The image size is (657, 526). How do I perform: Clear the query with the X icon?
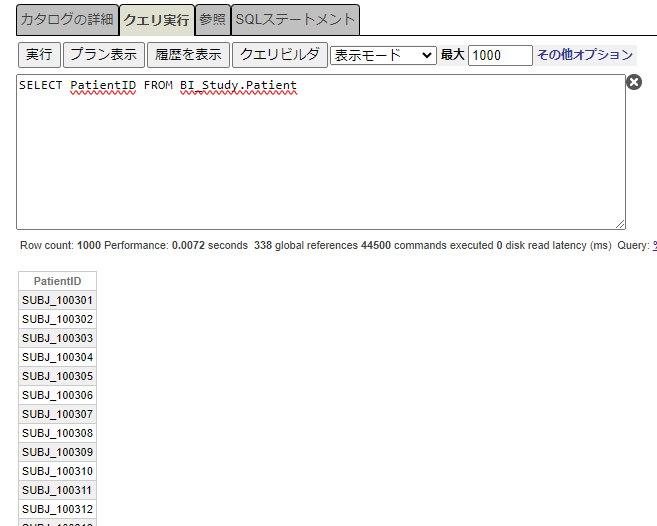pyautogui.click(x=634, y=82)
